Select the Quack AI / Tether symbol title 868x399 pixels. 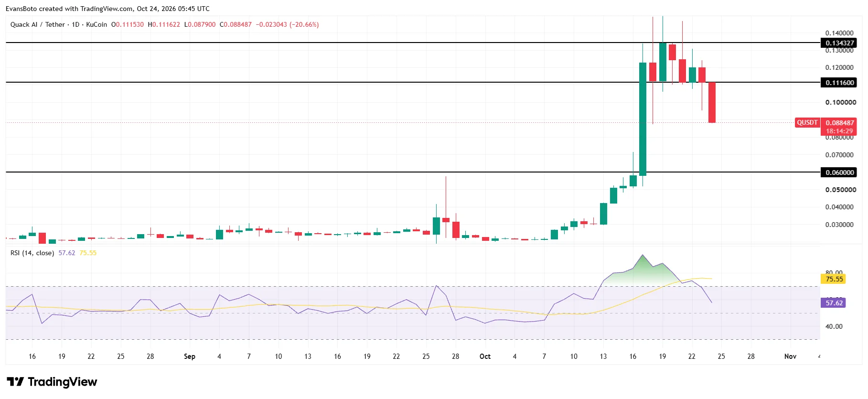(38, 24)
